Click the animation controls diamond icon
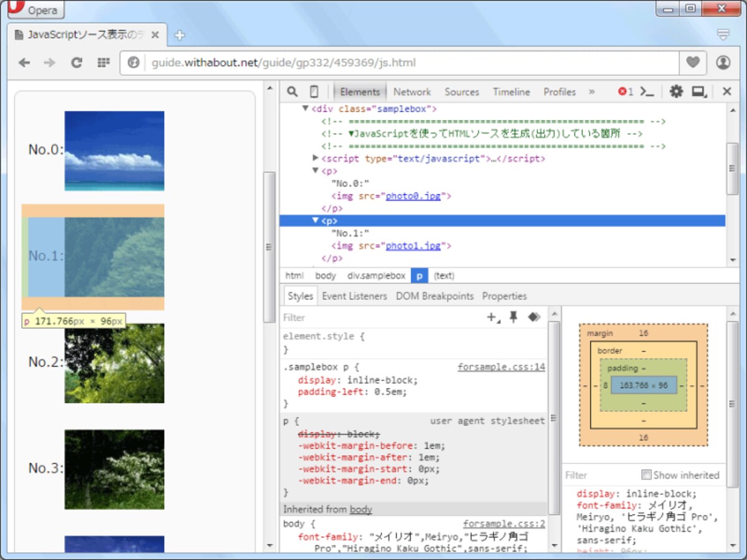Screen dimensions: 747x560 tap(534, 317)
